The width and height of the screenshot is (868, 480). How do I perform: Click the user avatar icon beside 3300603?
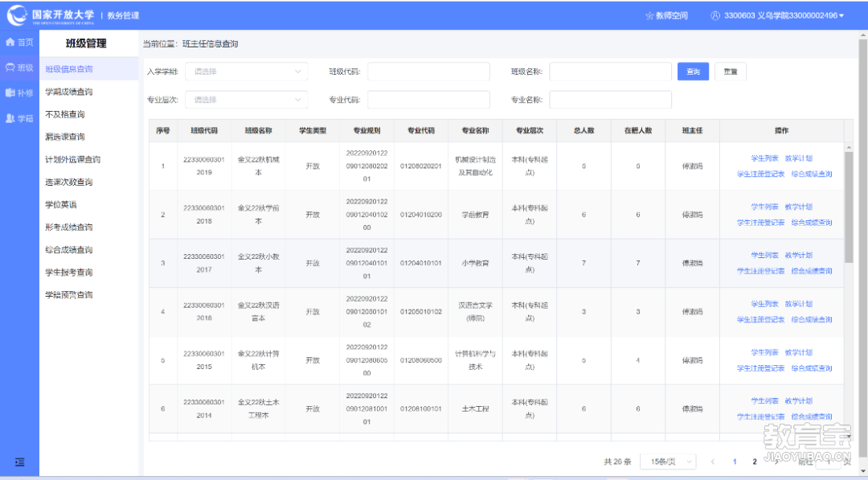click(715, 15)
